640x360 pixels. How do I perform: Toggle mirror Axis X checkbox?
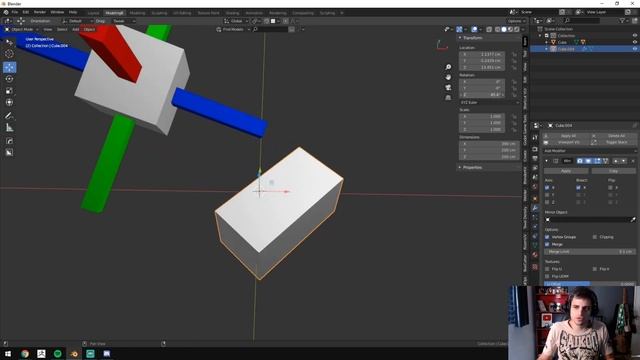pyautogui.click(x=547, y=188)
